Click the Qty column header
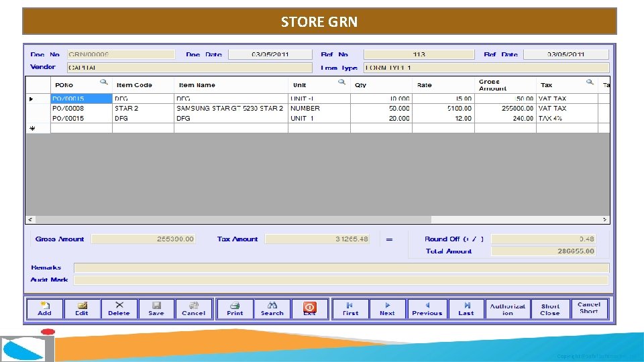Viewport: 644px width, 362px height. point(381,85)
